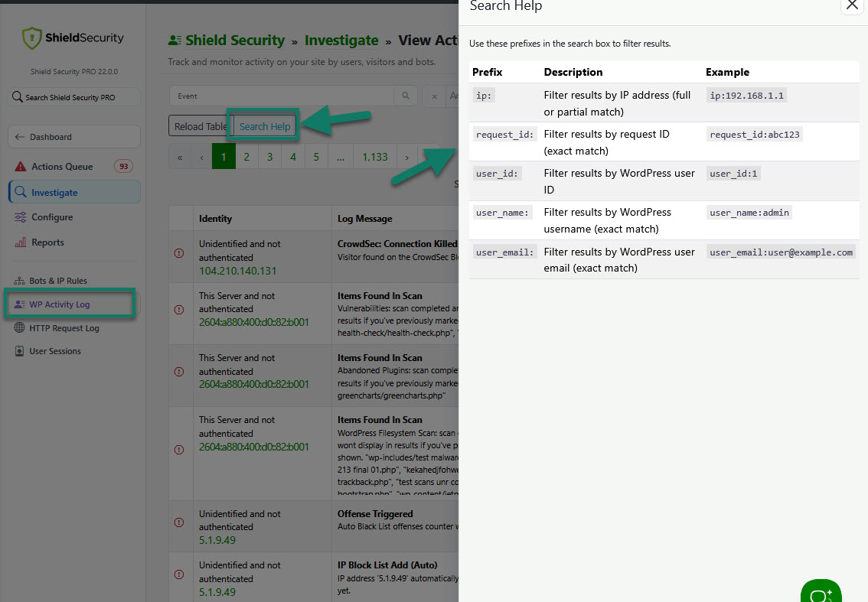
Task: Click 5.1.9.49 in IP Block List row
Action: point(217,592)
